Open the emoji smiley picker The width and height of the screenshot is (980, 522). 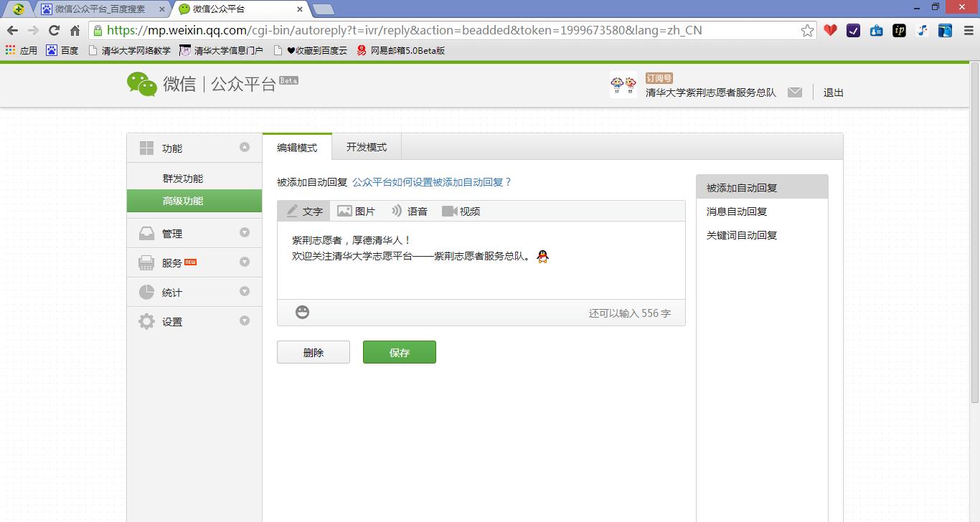pos(301,312)
